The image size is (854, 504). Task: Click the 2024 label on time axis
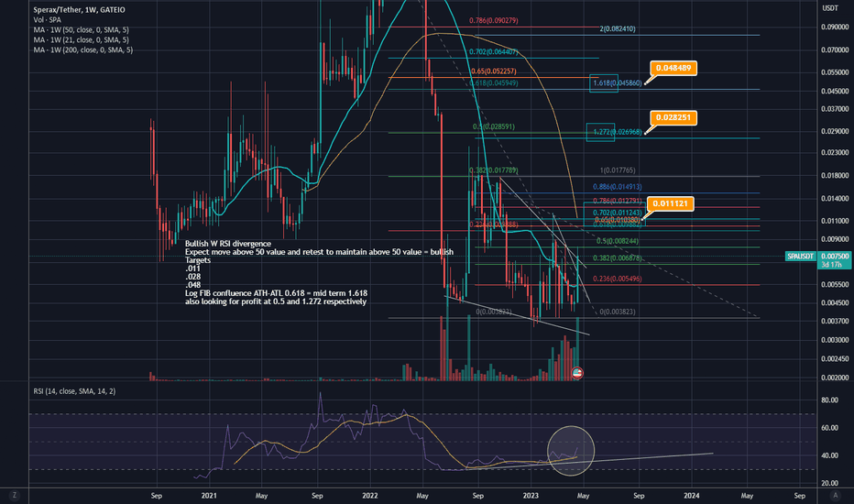[692, 496]
